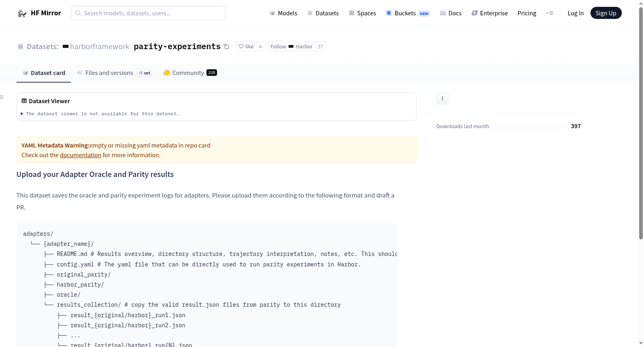The width and height of the screenshot is (644, 347).
Task: Click the 'Upload your Adapter Oracle and Parity results' heading
Action: 95,175
